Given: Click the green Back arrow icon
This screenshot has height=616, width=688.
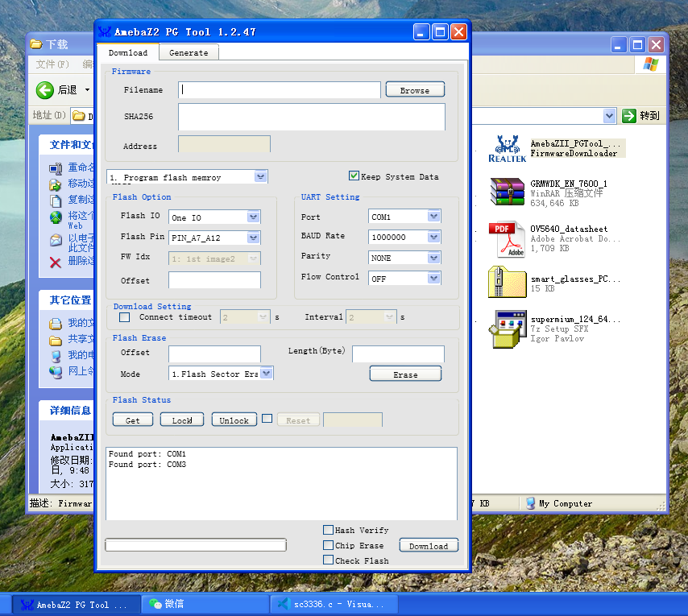Looking at the screenshot, I should 45,89.
